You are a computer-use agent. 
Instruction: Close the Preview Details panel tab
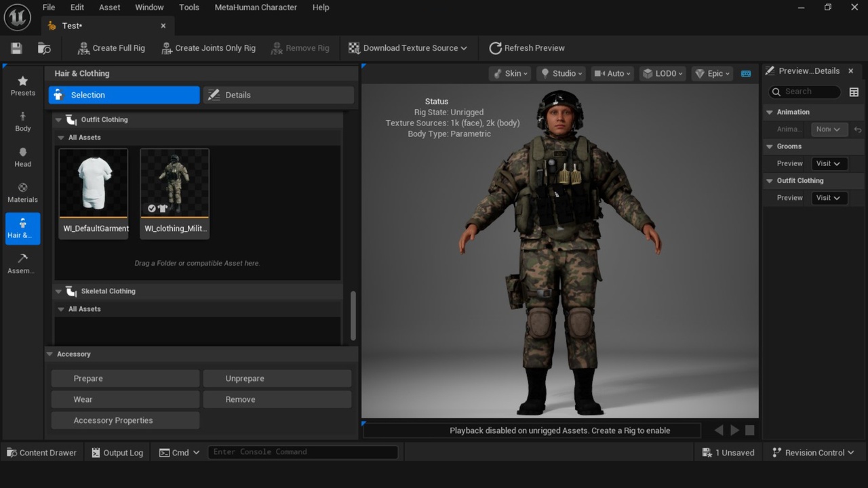(x=851, y=71)
